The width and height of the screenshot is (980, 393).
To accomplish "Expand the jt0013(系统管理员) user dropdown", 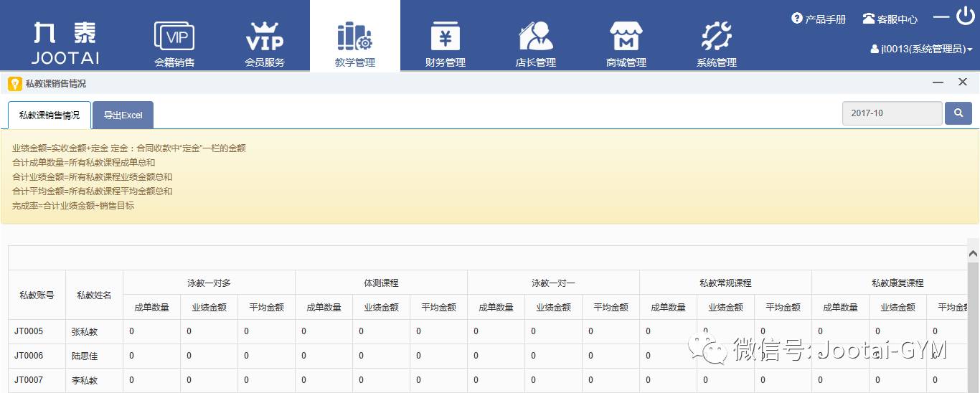I will coord(921,49).
